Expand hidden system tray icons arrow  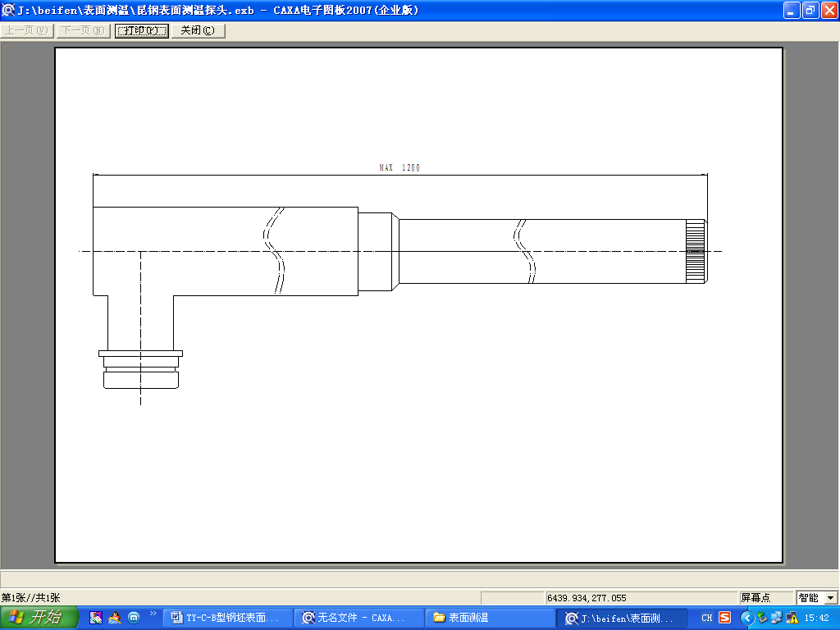tap(746, 618)
